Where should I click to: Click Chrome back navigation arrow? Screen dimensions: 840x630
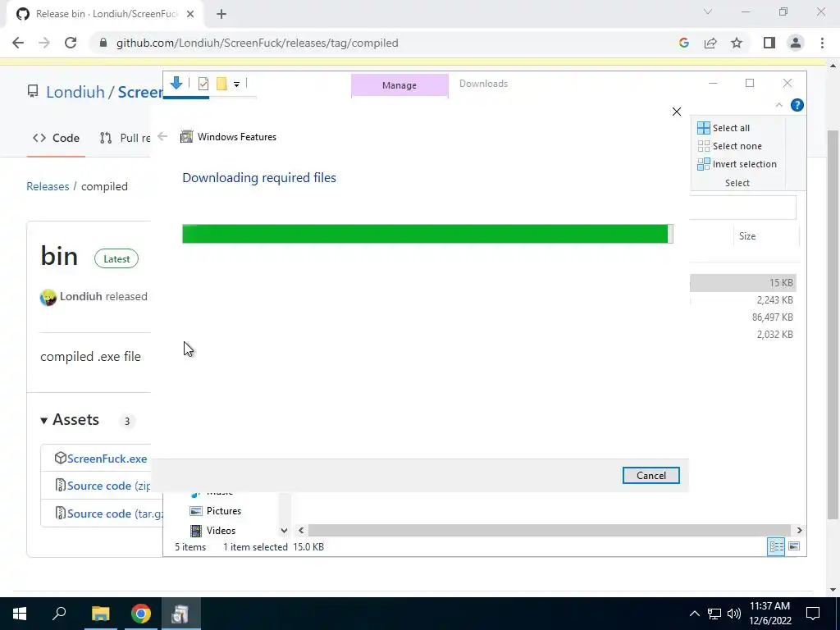coord(18,43)
